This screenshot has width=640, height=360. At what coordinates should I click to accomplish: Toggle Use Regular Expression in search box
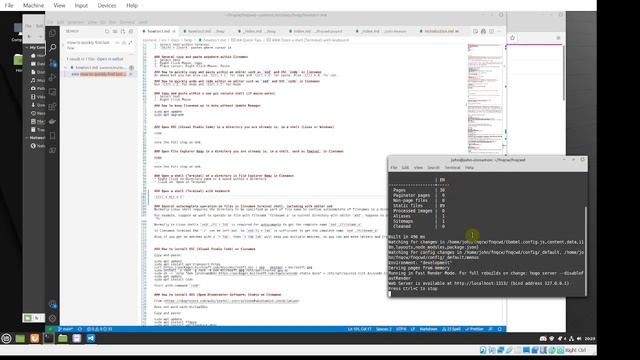tap(130, 42)
